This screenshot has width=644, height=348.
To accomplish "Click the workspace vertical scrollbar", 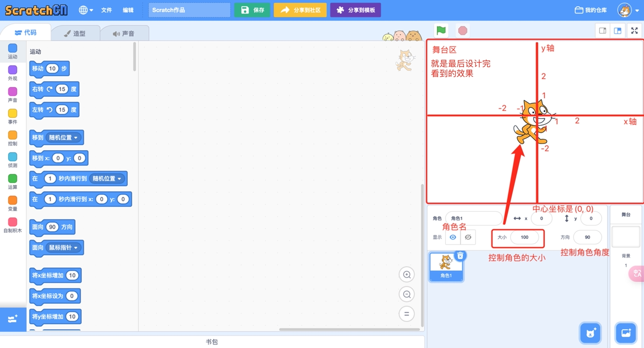I will point(422,255).
